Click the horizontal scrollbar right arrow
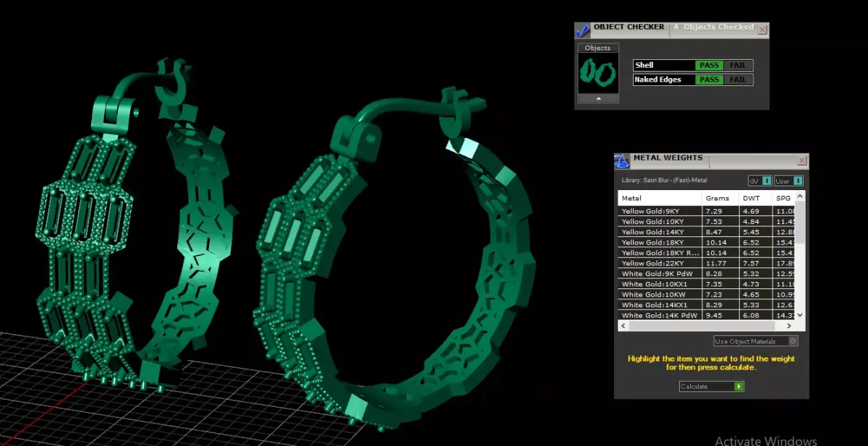 791,326
